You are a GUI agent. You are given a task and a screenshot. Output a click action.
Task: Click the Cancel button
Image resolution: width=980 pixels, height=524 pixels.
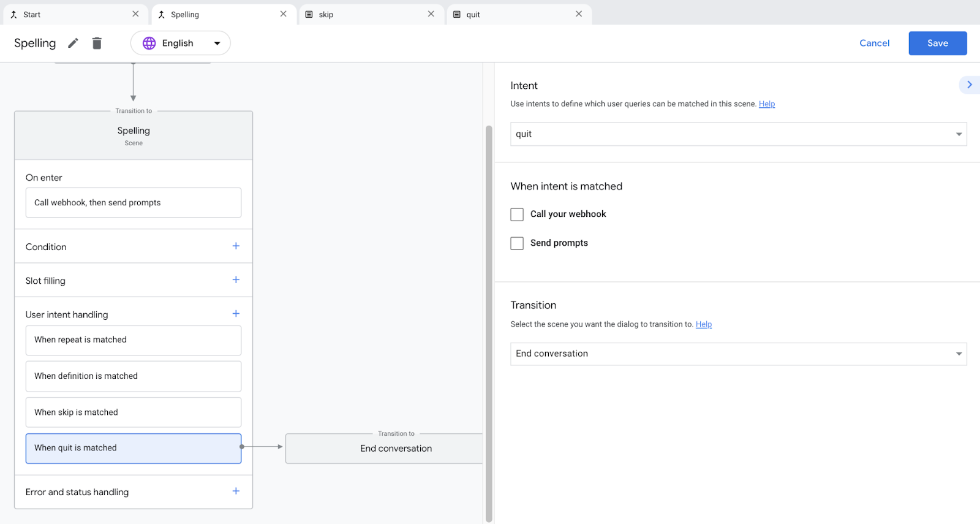874,43
